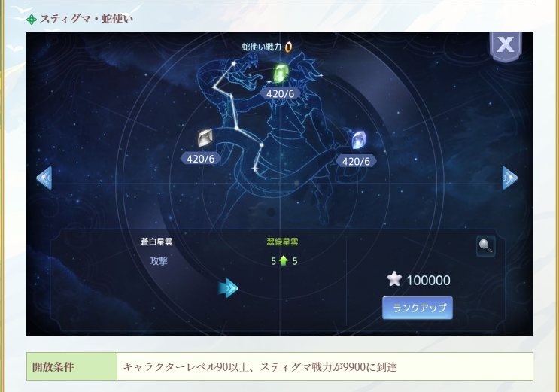
Task: Go to the previous constellation with the left arrow
Action: point(44,178)
